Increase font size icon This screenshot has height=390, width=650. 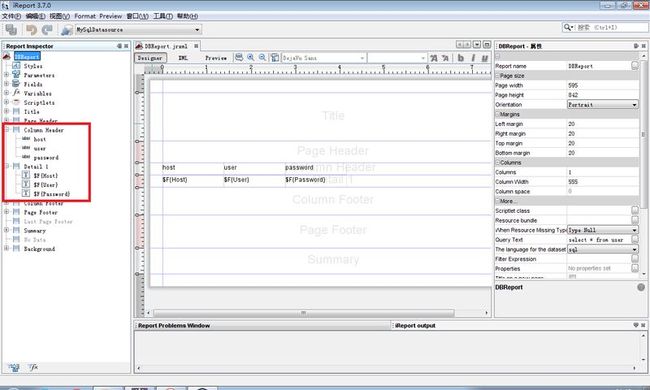(x=434, y=58)
